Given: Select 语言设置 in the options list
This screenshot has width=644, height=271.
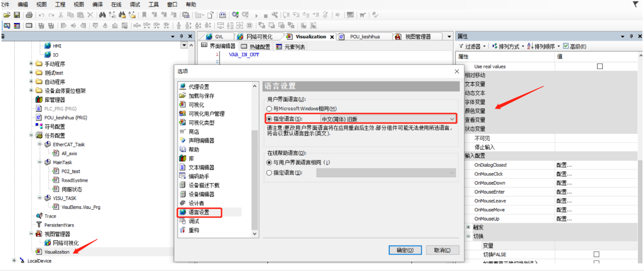Looking at the screenshot, I should 199,212.
